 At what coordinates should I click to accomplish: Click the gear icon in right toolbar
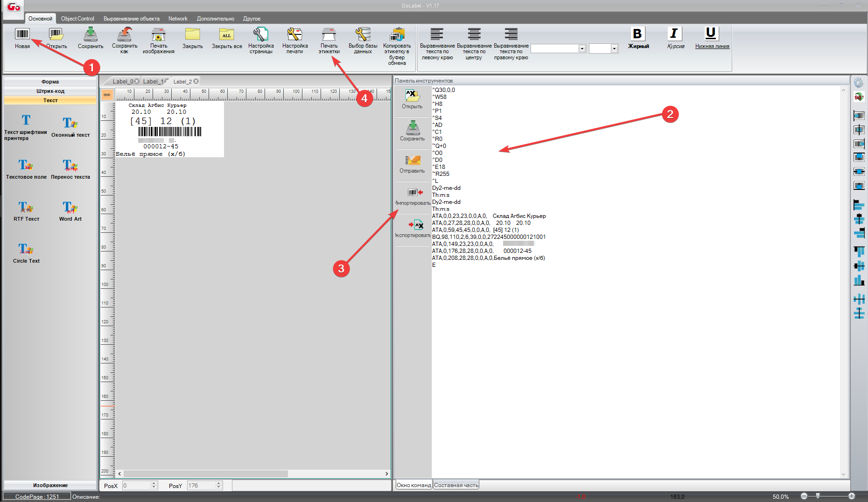859,83
